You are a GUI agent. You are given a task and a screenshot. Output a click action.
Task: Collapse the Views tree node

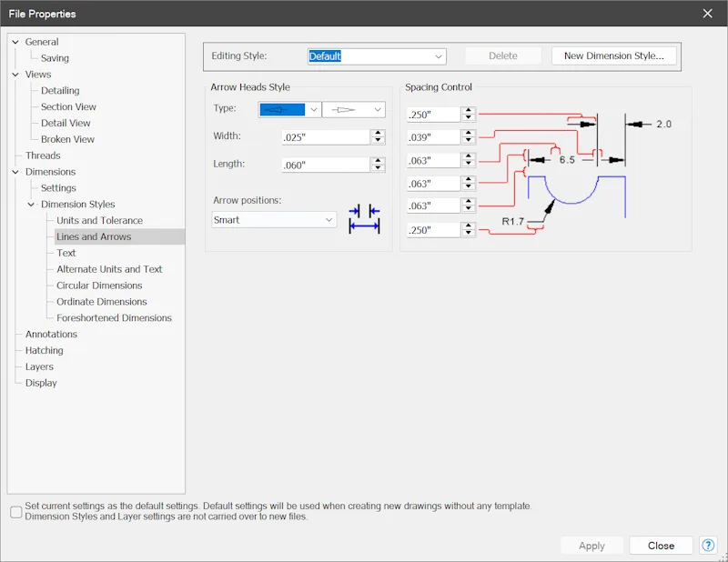(x=15, y=75)
